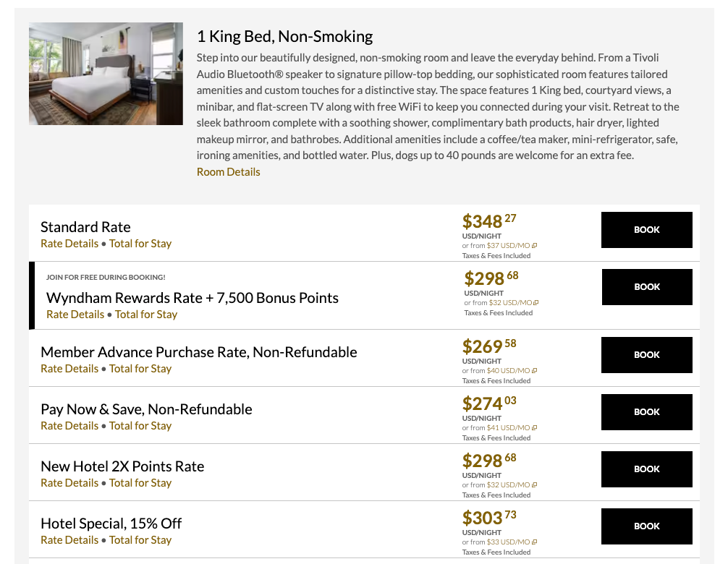Click popup icon in New Hotel 2X Points row
Image resolution: width=728 pixels, height=564 pixels.
coord(535,485)
